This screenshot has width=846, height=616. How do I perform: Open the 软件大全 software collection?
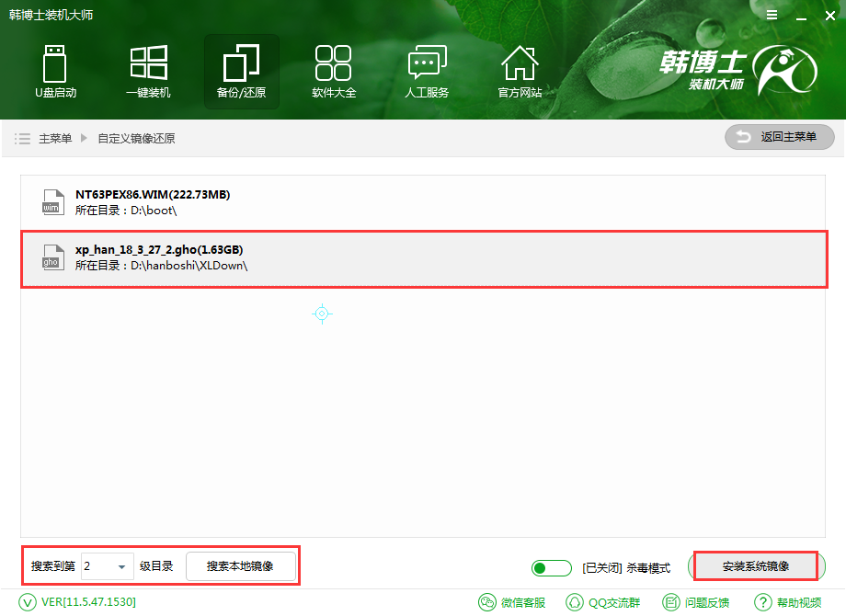(334, 71)
